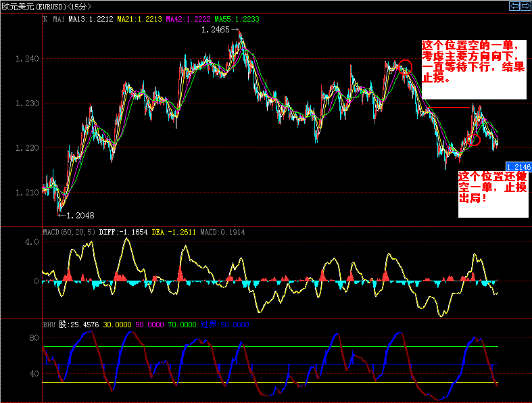Click the right arrow navigation icon
This screenshot has width=532, height=403.
(x=525, y=6)
